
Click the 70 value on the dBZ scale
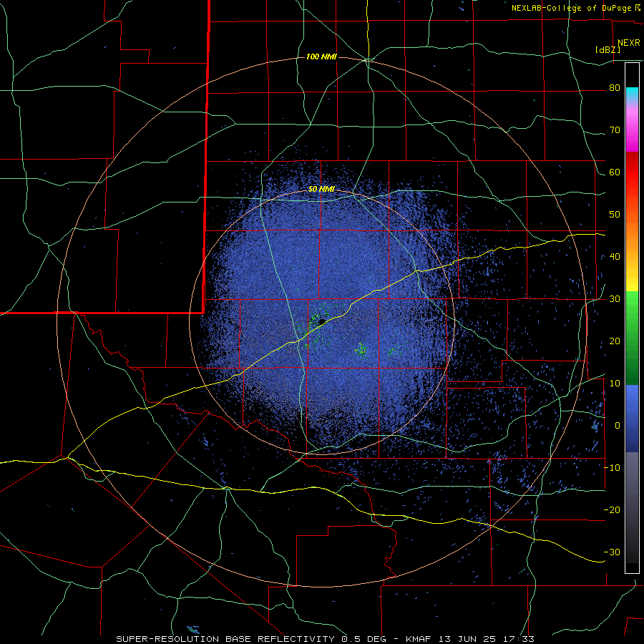(x=615, y=130)
